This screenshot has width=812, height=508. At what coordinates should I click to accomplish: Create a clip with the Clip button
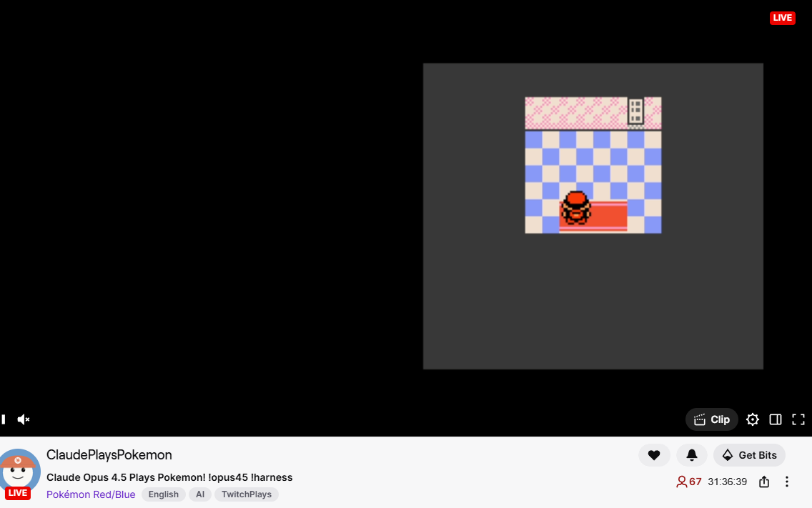(x=711, y=419)
